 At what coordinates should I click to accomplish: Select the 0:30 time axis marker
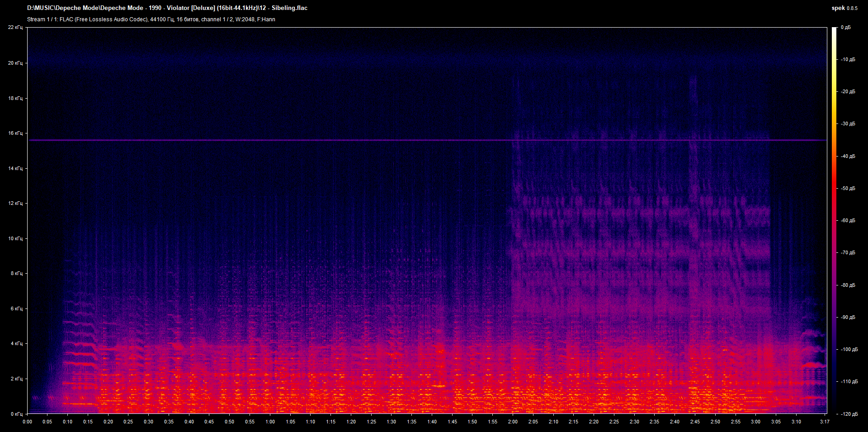coord(148,422)
